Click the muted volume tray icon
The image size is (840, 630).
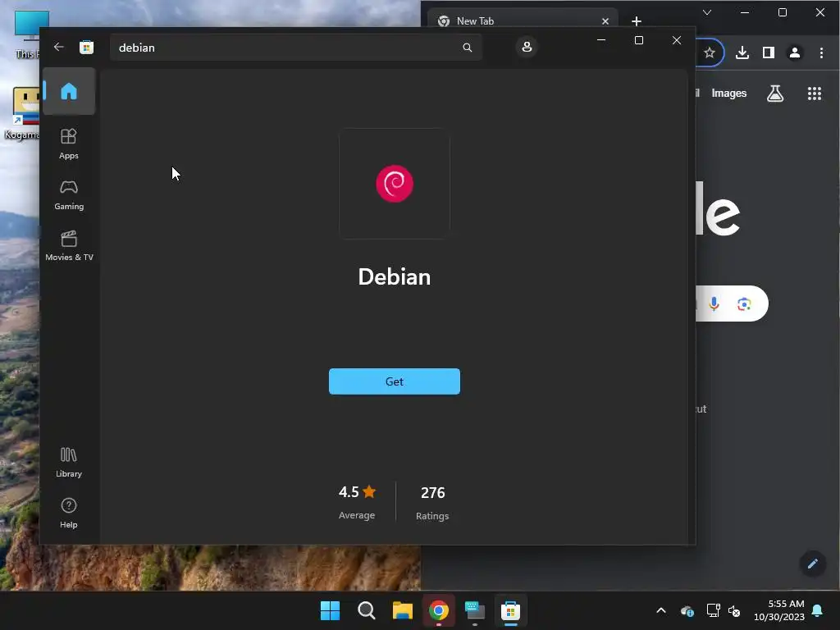click(734, 610)
